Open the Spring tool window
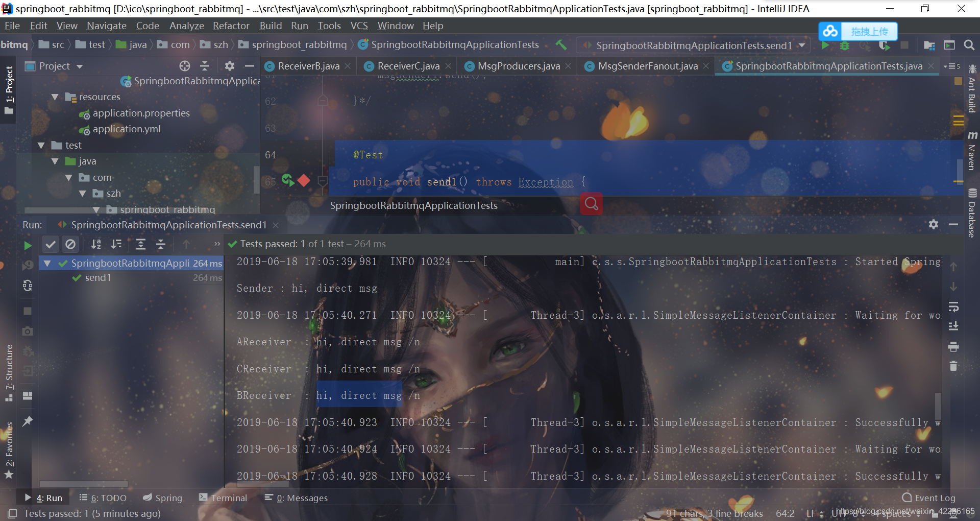Screen dimensions: 980x521 [x=162, y=498]
